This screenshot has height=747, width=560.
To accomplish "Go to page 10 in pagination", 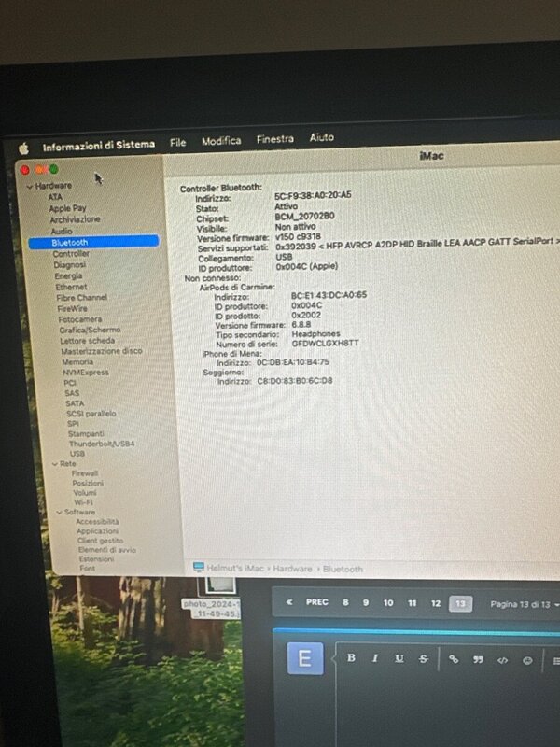I will 388,603.
